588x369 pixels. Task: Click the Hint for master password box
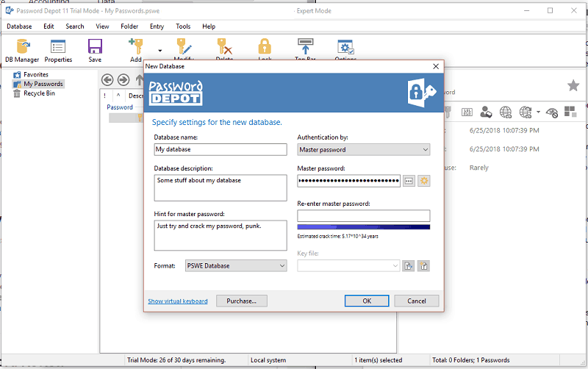[220, 235]
